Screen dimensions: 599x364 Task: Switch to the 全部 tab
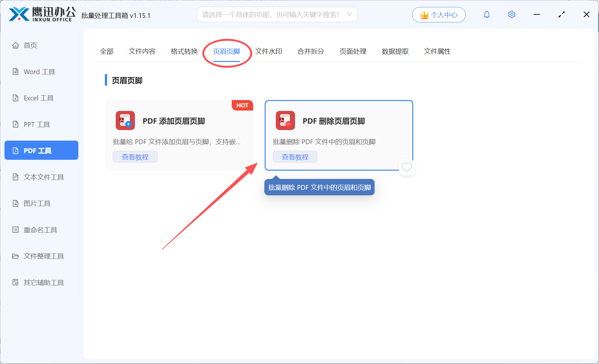coord(107,51)
